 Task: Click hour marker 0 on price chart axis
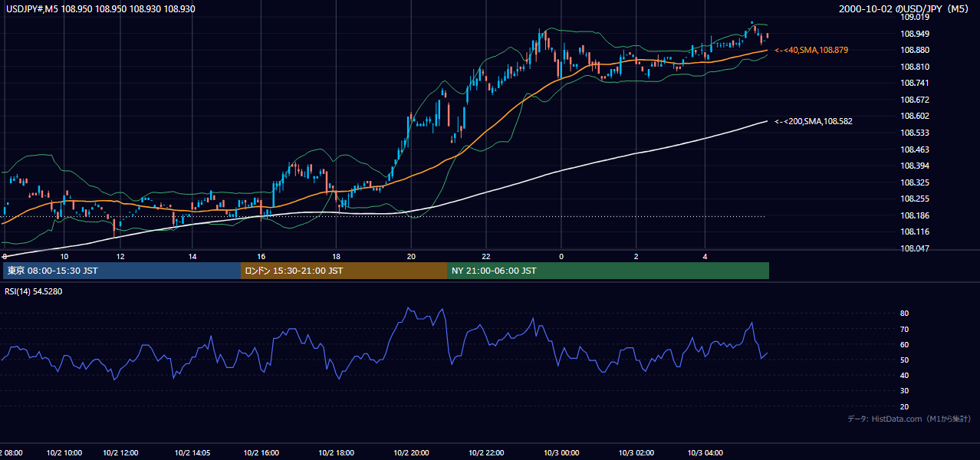[561, 256]
